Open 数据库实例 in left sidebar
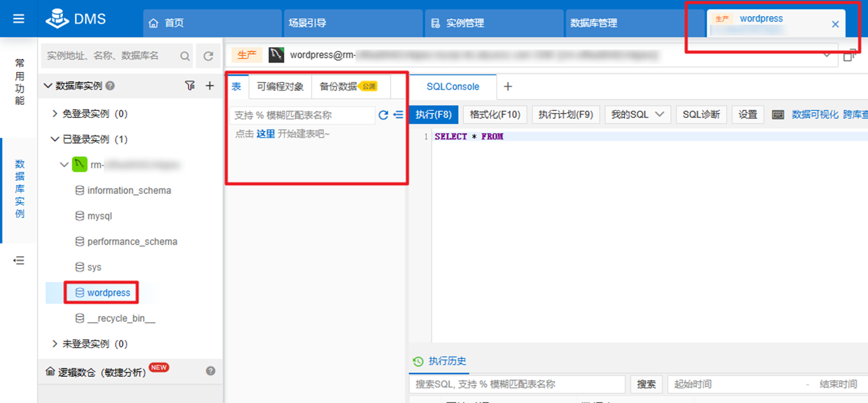 [20, 189]
